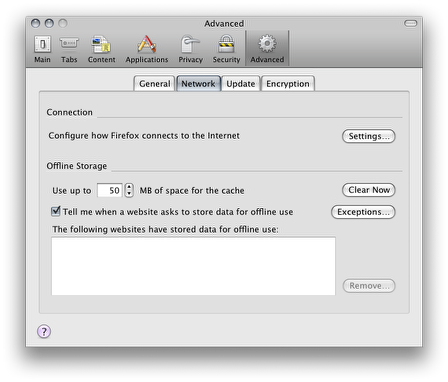The height and width of the screenshot is (382, 448).
Task: Switch to the Update tab
Action: click(x=241, y=83)
